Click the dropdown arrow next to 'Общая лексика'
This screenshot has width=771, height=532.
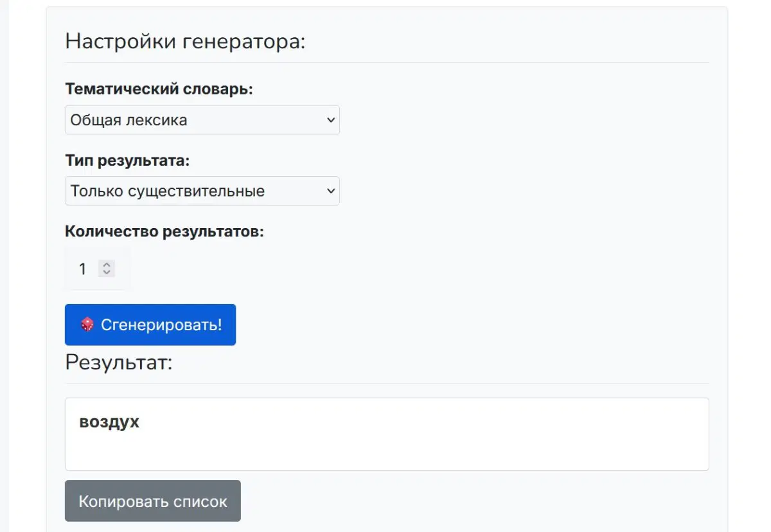click(x=330, y=120)
